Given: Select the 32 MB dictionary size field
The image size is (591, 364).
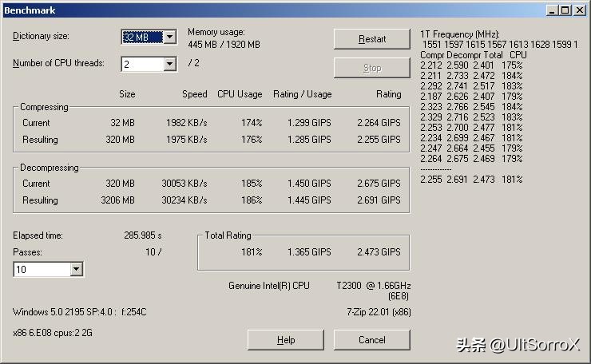Looking at the screenshot, I should [x=141, y=38].
